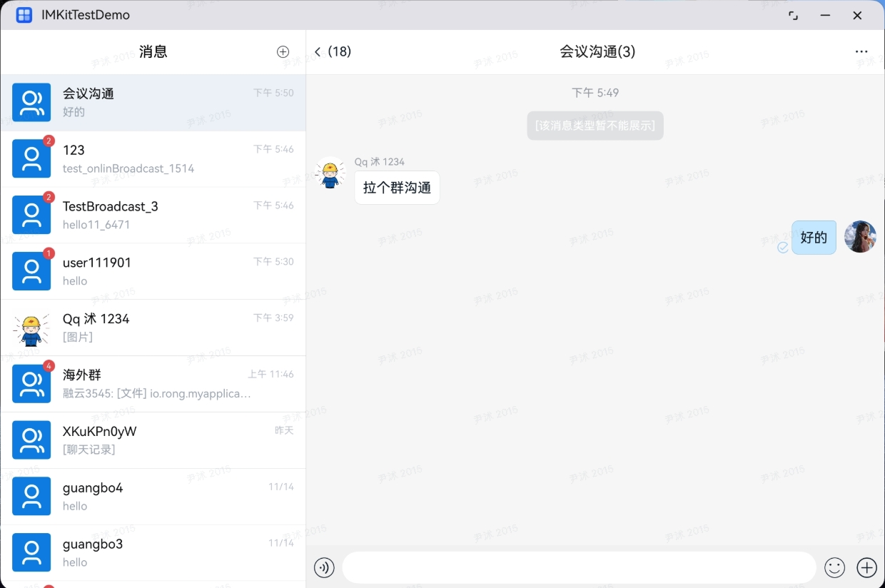Open the emoji picker
This screenshot has height=588, width=885.
pyautogui.click(x=834, y=567)
